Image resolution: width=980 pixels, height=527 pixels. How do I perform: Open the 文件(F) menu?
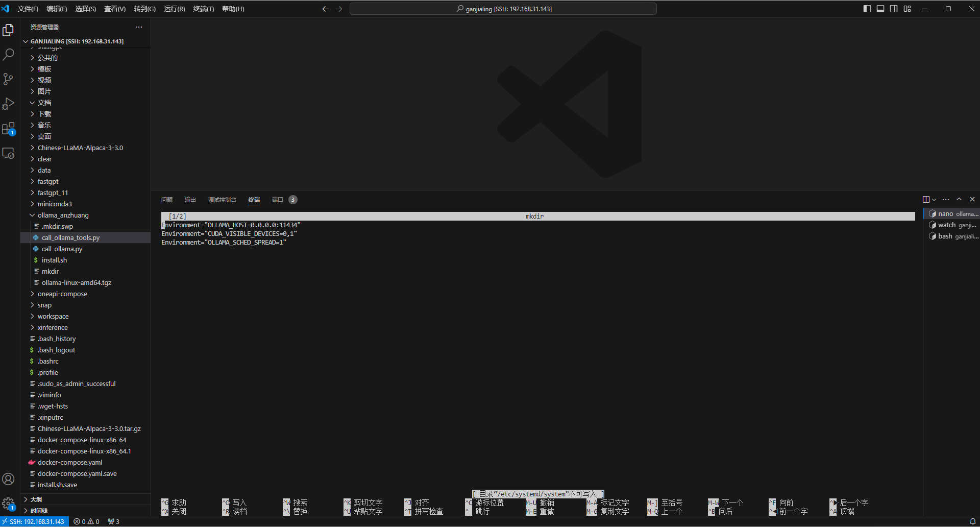pos(28,9)
